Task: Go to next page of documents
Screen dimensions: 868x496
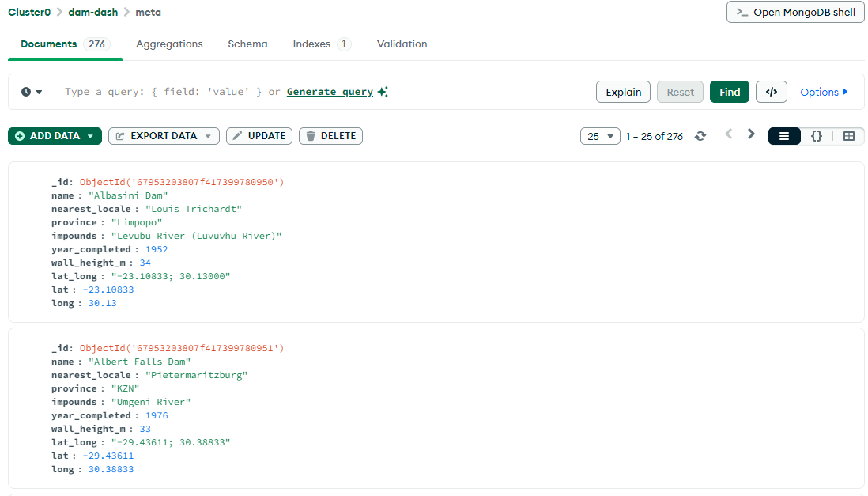Action: click(x=751, y=134)
